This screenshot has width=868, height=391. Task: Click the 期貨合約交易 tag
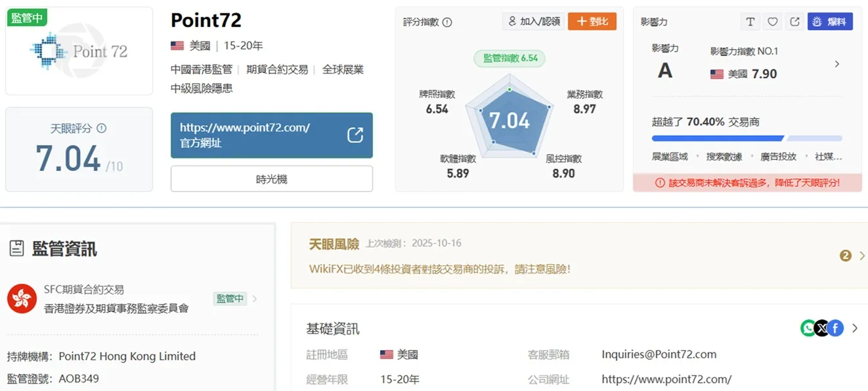click(x=277, y=69)
